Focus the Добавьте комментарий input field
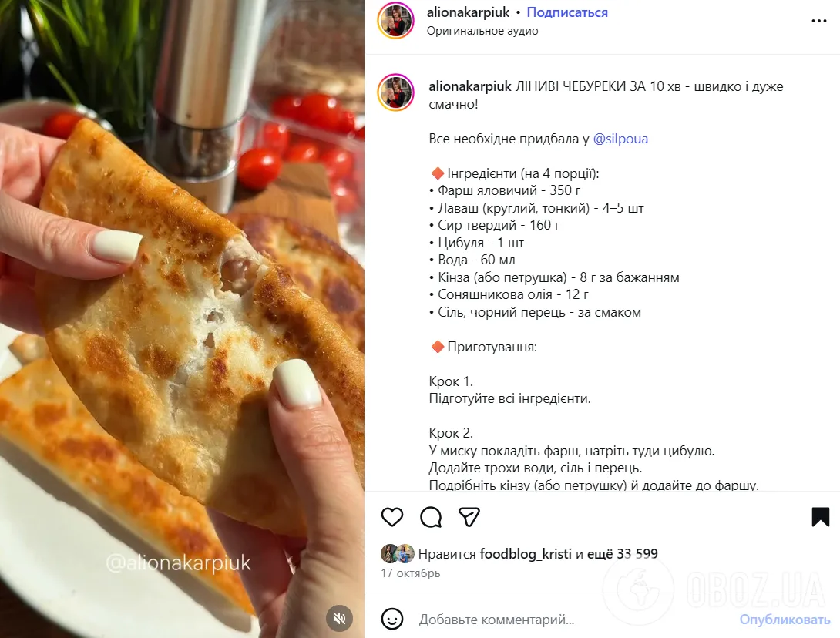 click(573, 620)
